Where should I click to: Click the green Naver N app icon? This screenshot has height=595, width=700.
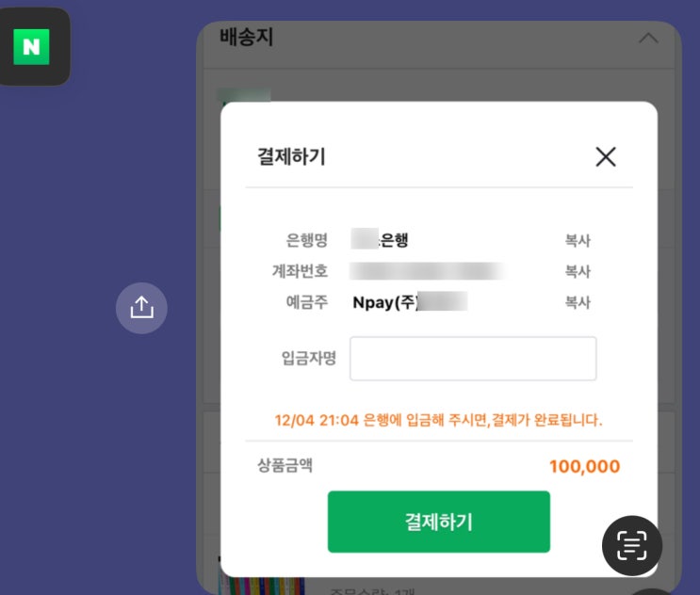[x=31, y=47]
